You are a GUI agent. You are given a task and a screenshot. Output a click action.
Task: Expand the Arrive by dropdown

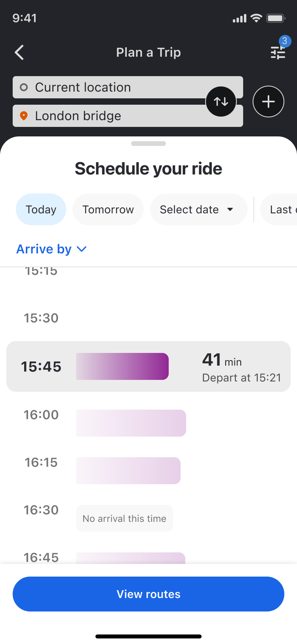pos(51,249)
